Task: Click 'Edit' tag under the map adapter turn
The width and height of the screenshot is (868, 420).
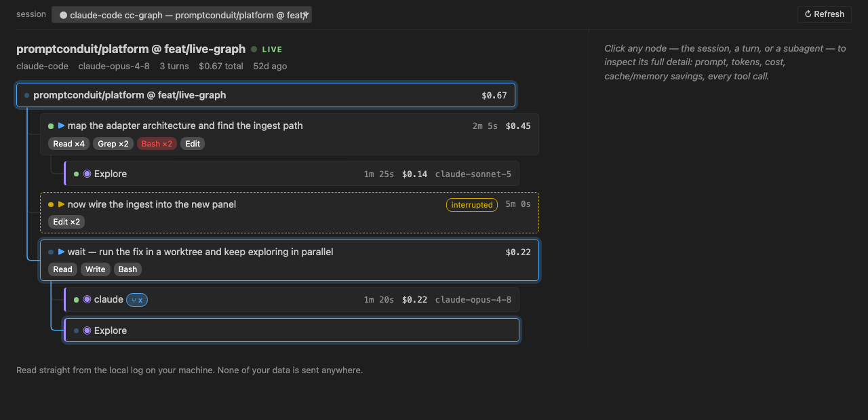Action: click(193, 144)
